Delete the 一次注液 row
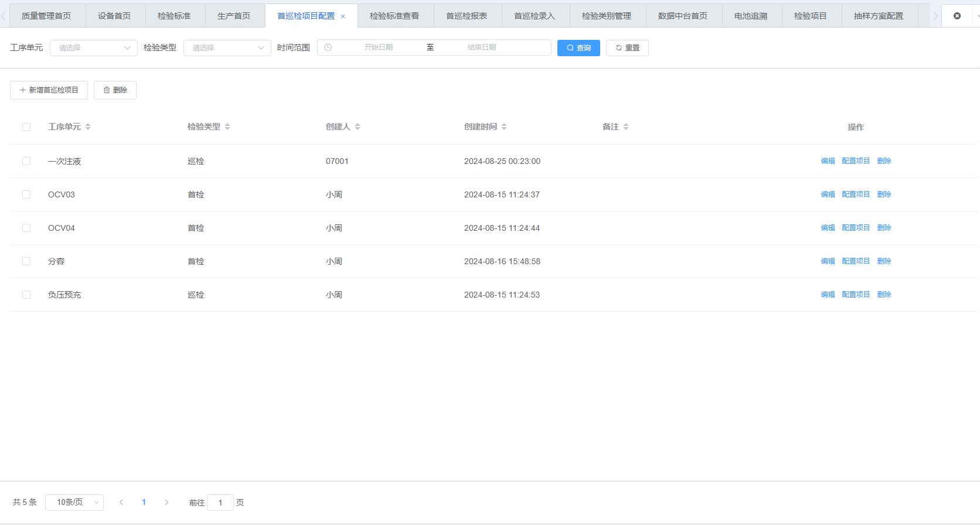The height and width of the screenshot is (526, 980). pyautogui.click(x=884, y=161)
